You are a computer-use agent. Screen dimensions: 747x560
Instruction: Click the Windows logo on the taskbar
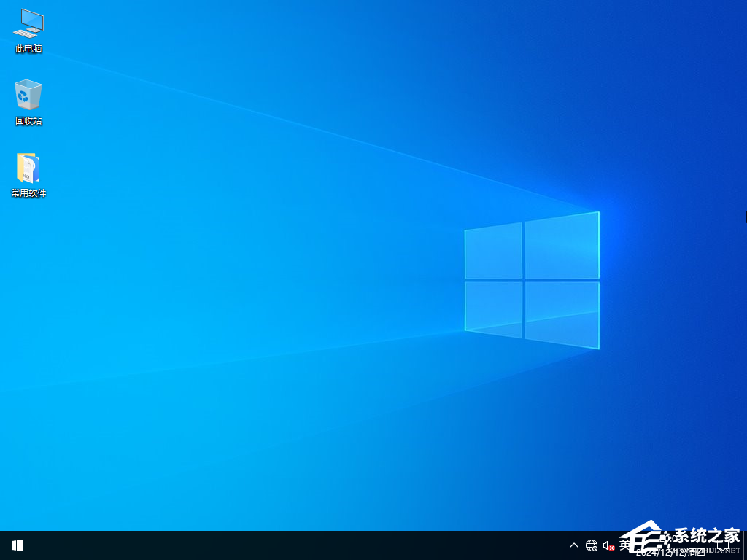coord(17,545)
